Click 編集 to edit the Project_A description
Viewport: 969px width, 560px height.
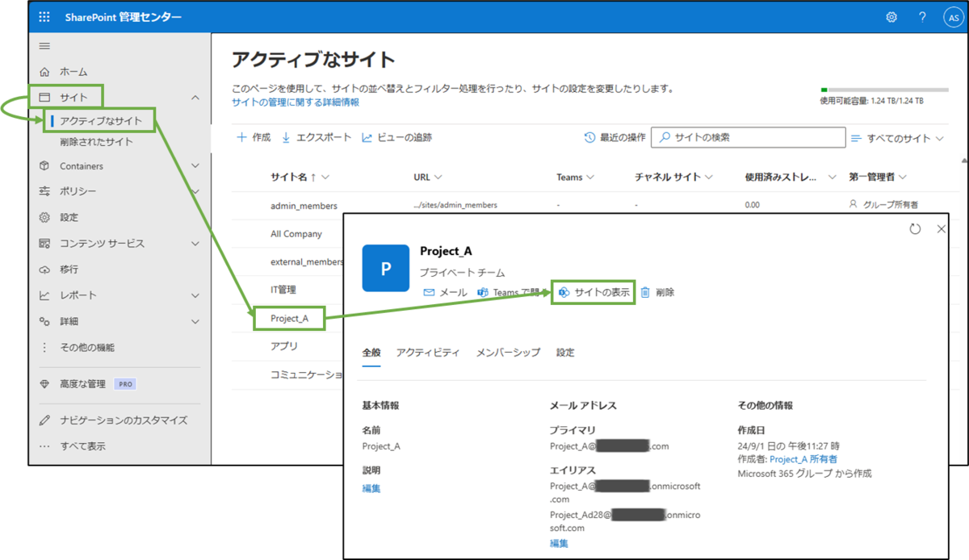(371, 488)
